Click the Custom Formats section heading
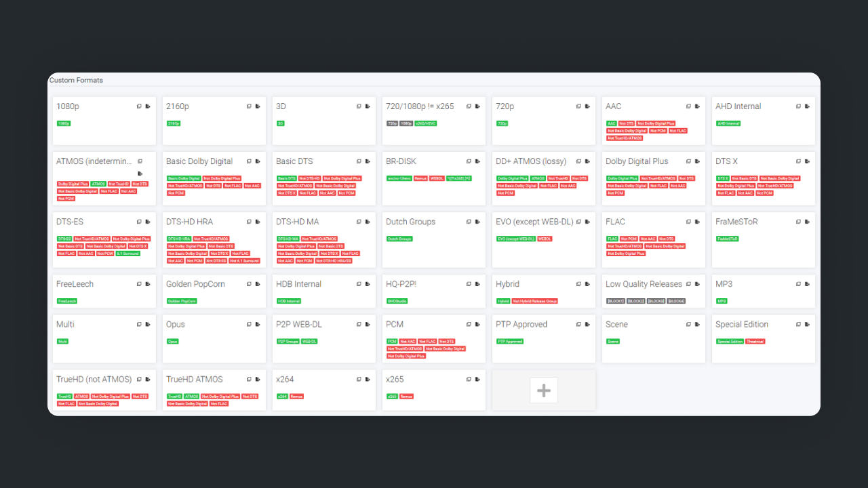Viewport: 868px width, 488px height. (76, 80)
